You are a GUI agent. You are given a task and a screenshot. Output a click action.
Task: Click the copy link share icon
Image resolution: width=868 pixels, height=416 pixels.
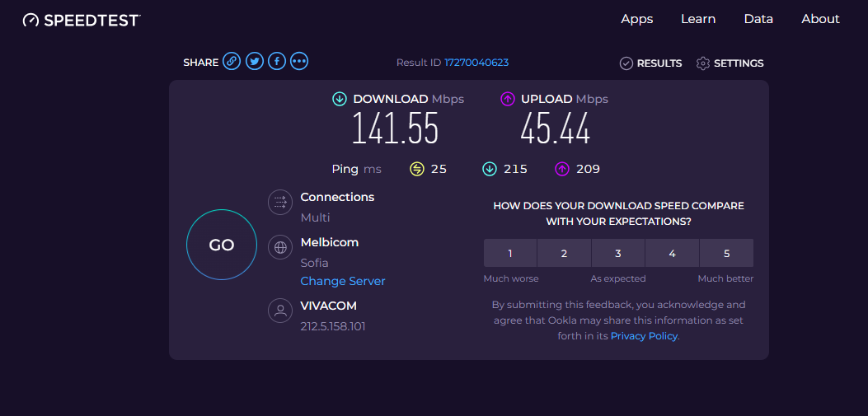[232, 62]
